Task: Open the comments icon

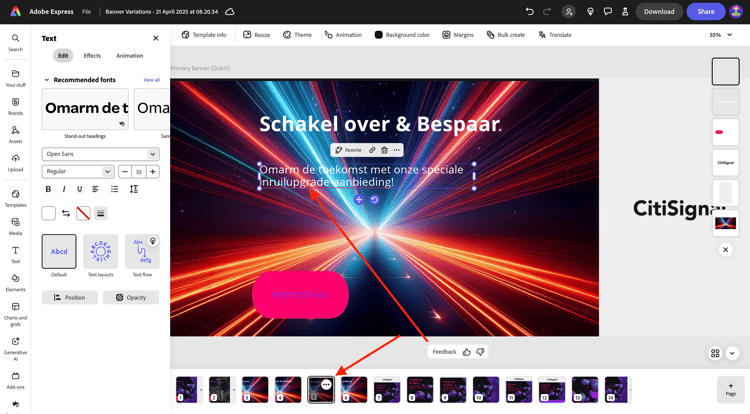Action: tap(607, 11)
